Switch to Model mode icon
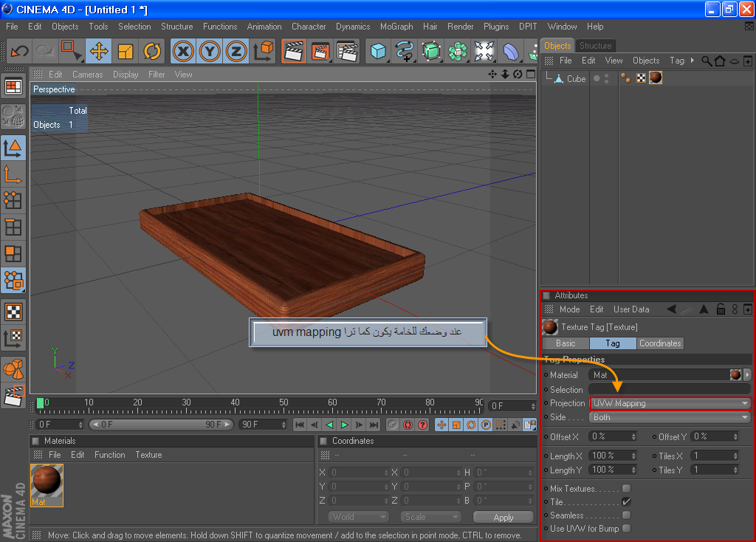This screenshot has height=542, width=756. (13, 148)
